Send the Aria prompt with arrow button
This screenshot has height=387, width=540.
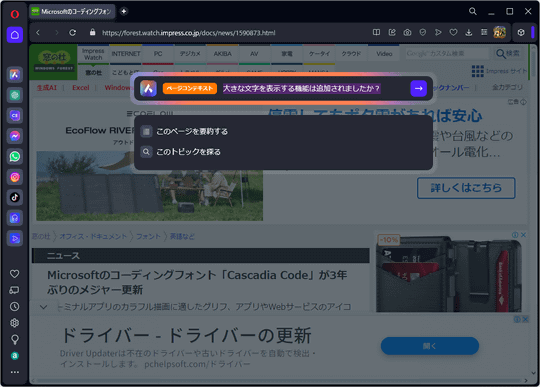[419, 88]
